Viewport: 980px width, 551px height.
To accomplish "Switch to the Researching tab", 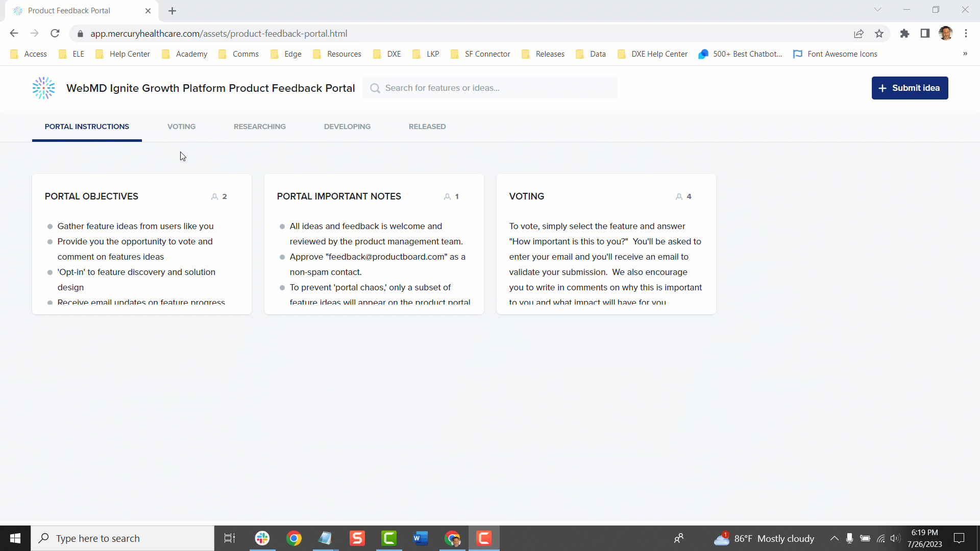I will (259, 127).
